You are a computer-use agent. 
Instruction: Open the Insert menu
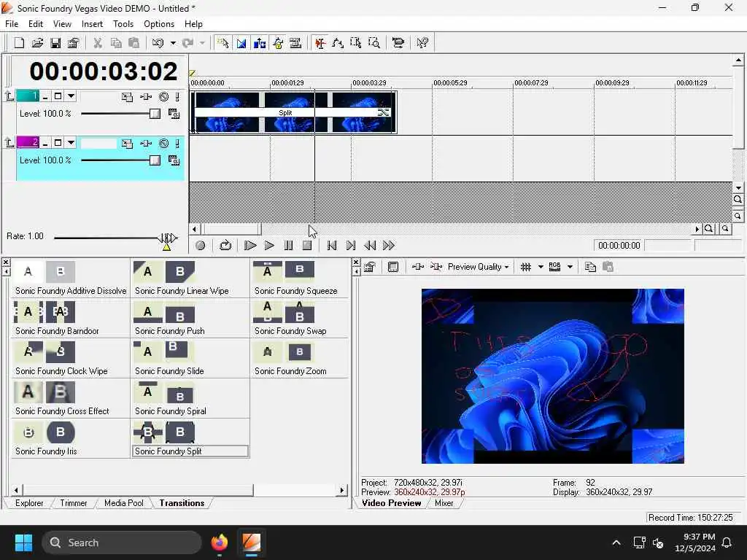coord(92,24)
